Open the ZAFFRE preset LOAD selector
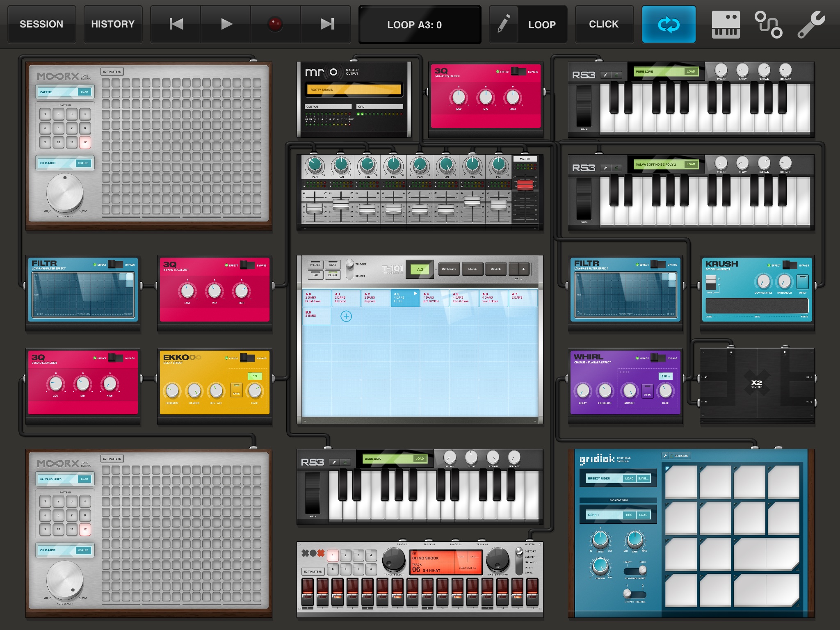The height and width of the screenshot is (630, 840). 84,92
